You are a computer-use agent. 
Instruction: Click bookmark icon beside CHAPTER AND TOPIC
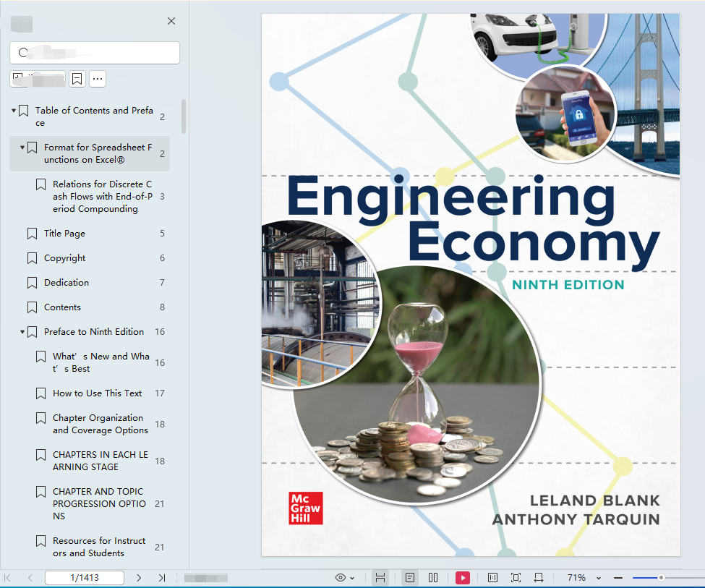pos(40,492)
